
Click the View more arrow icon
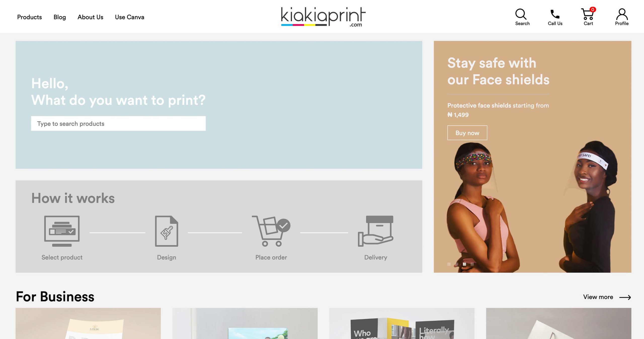coord(625,297)
